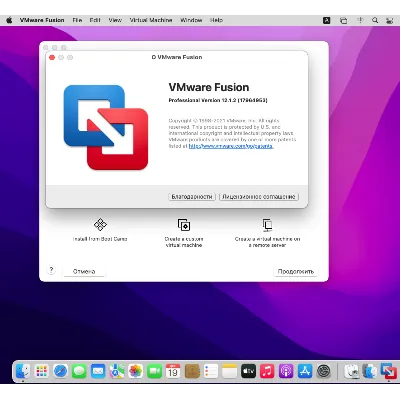
Task: Open Spotlight search in the menu bar
Action: point(375,20)
